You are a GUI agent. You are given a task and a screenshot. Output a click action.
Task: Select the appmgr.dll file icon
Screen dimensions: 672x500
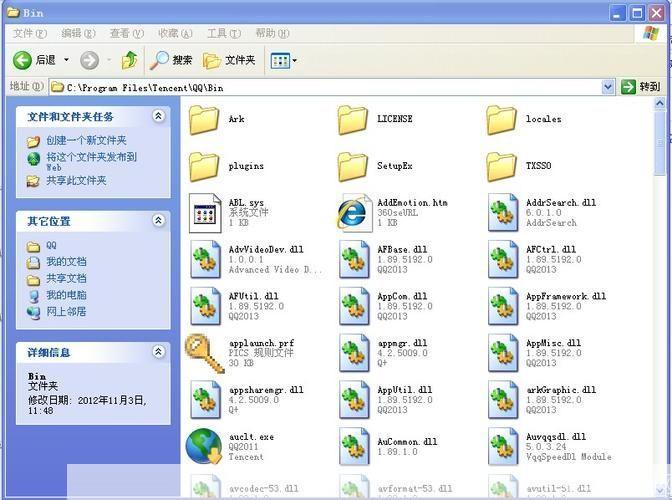pos(354,353)
